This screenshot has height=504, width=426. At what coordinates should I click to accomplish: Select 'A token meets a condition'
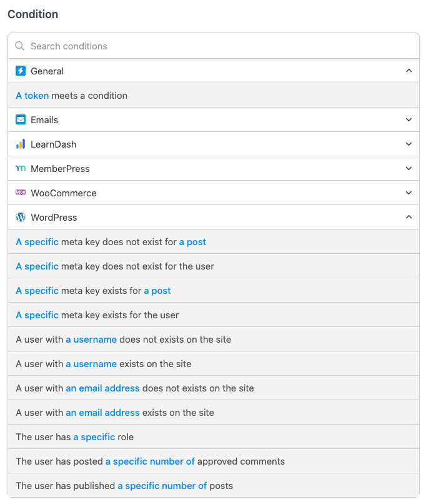(x=214, y=95)
